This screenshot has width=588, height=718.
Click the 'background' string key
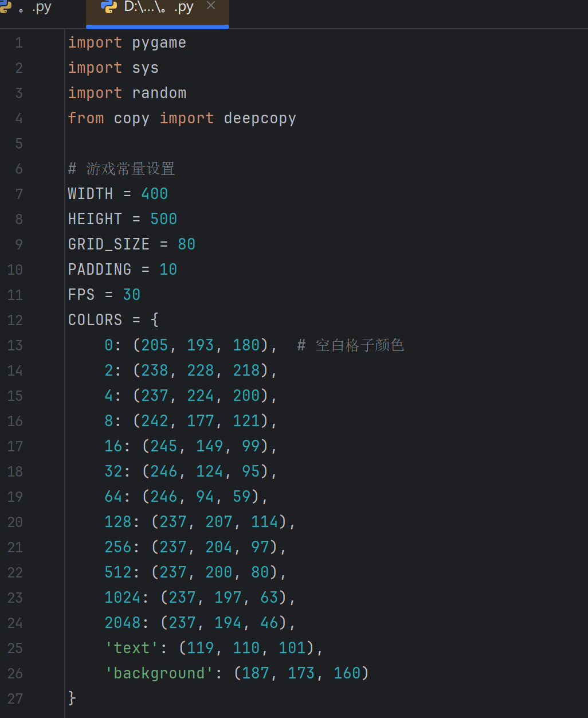tap(159, 673)
